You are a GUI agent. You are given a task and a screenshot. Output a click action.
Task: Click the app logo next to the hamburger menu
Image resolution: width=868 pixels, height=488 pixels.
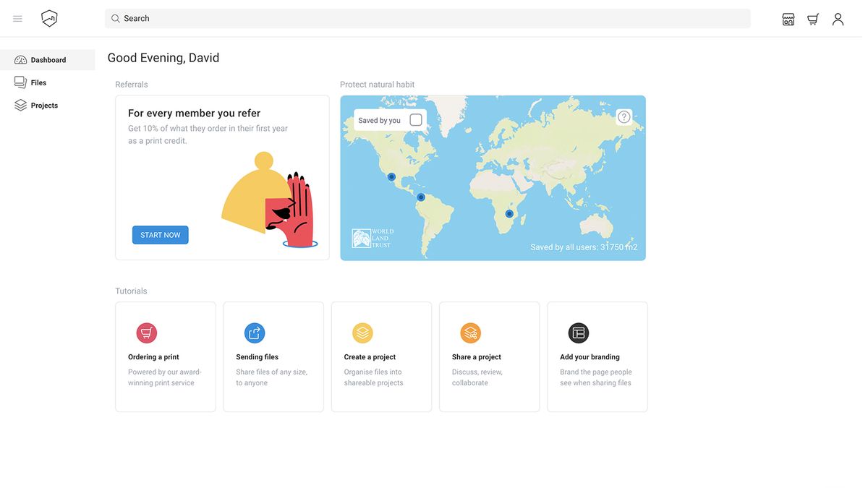coord(48,17)
